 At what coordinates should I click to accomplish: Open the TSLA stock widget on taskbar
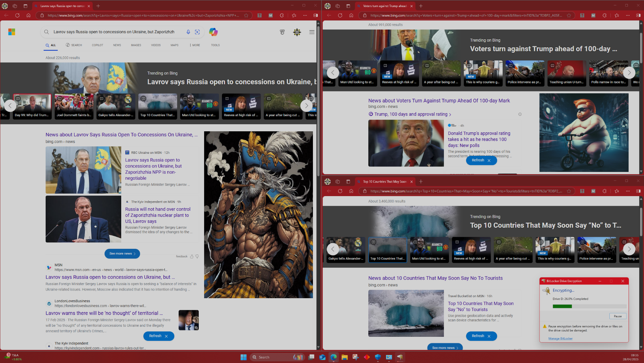[x=14, y=357]
